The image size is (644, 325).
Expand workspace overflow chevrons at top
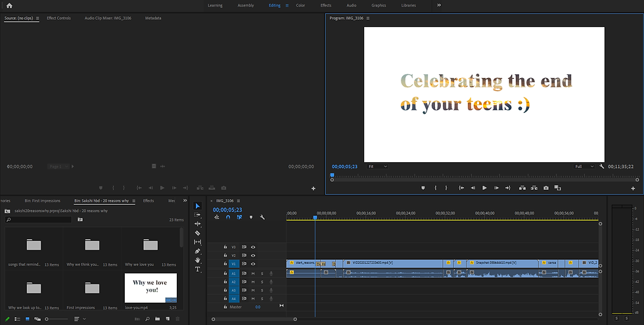(439, 5)
